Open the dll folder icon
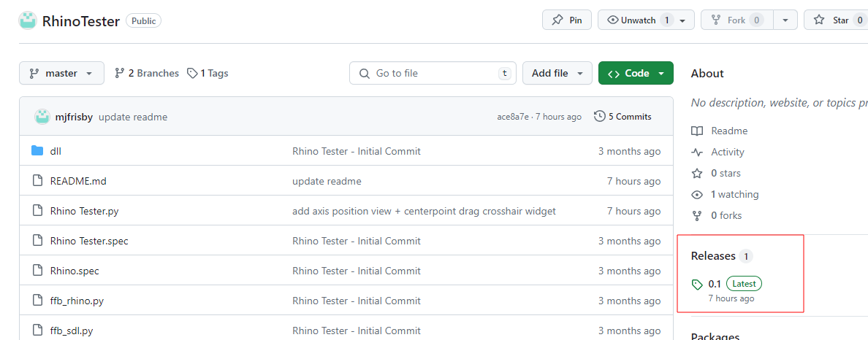The image size is (868, 340). click(x=38, y=151)
